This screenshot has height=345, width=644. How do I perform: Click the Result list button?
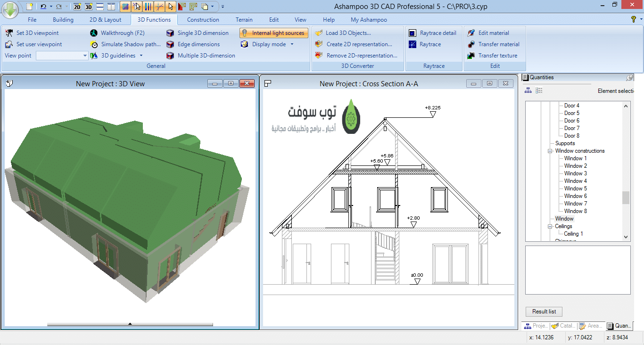(x=544, y=312)
